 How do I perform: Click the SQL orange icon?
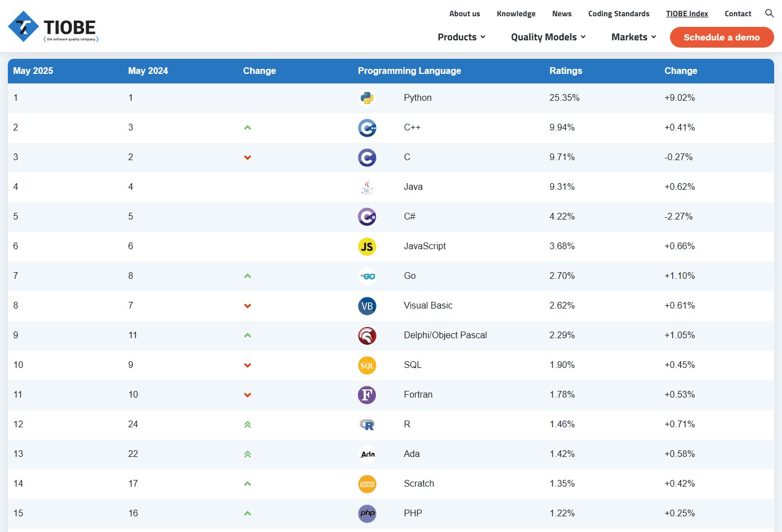click(x=367, y=365)
